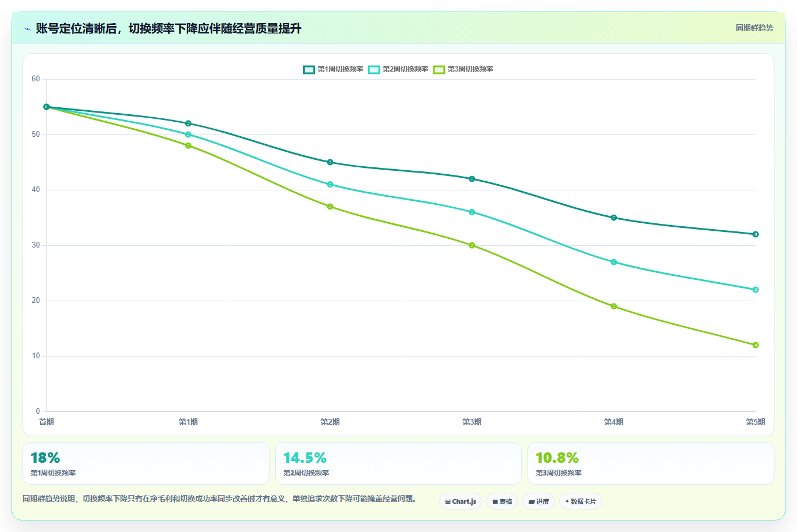Click 第2周 series point at 第1期

point(188,134)
